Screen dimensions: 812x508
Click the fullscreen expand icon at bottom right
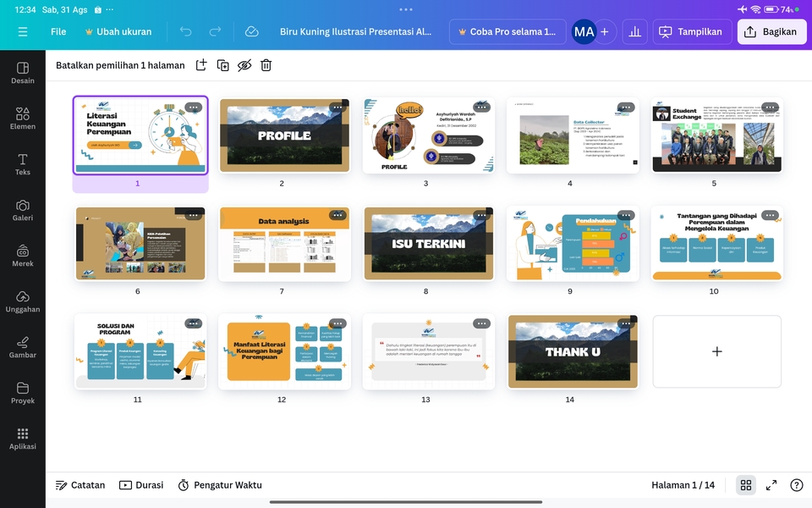pos(771,485)
